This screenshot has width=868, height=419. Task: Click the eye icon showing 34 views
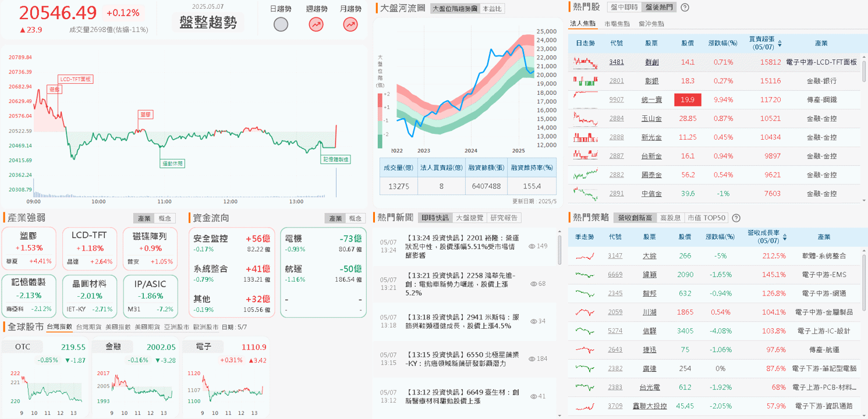tap(534, 321)
